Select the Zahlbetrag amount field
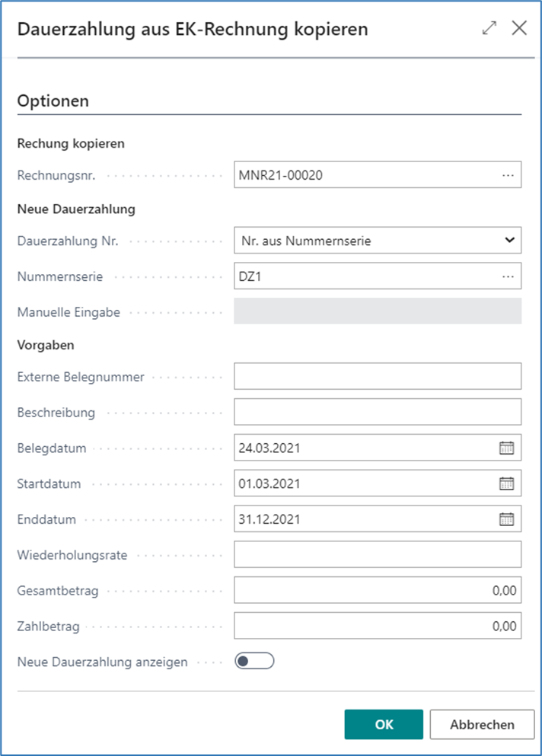This screenshot has height=756, width=542. tap(377, 626)
